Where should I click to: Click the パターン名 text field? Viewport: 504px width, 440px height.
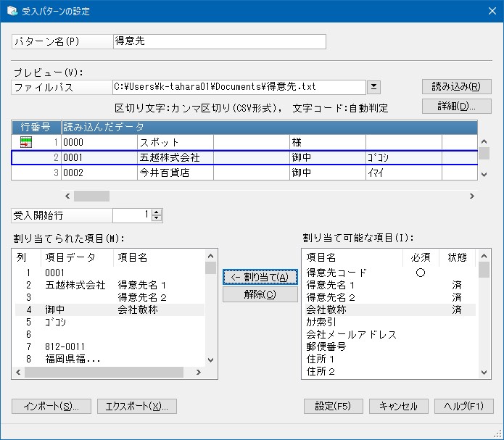click(x=219, y=41)
